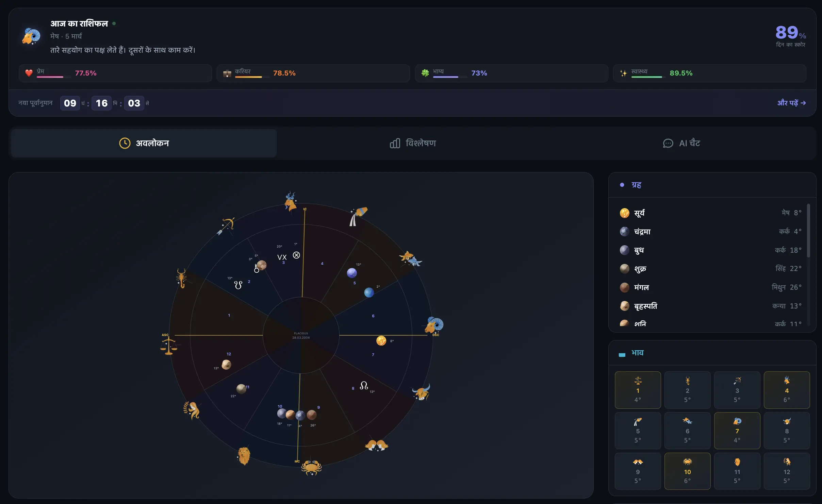Click the VX vertex symbol in house 3
Screen dimensions: 822x504
pyautogui.click(x=282, y=257)
